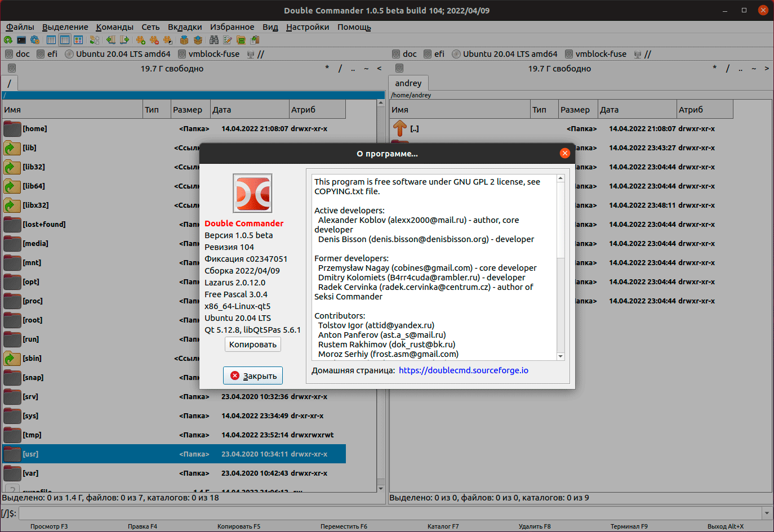Screen dimensions: 774x532
Task: Click the Копировать F5 button
Action: 239,526
